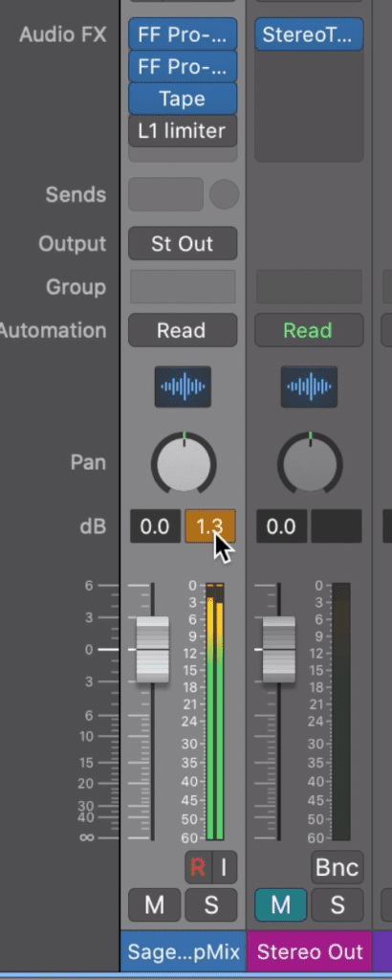Enable record with the R button

coord(198,867)
